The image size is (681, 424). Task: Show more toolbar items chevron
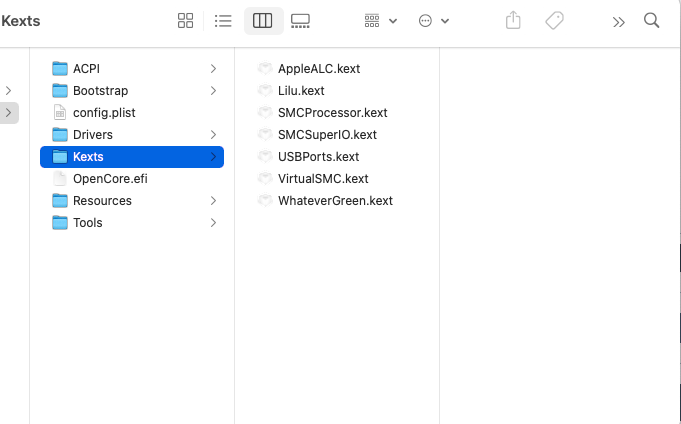[619, 21]
